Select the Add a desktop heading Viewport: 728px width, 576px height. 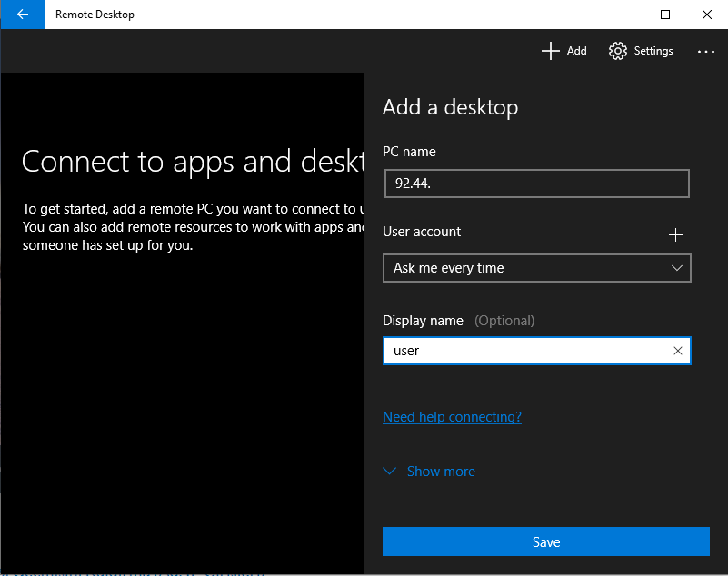pos(450,107)
